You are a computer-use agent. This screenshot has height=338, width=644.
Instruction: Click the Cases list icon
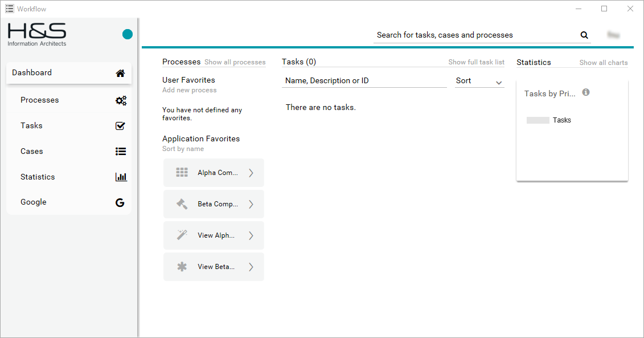point(120,152)
